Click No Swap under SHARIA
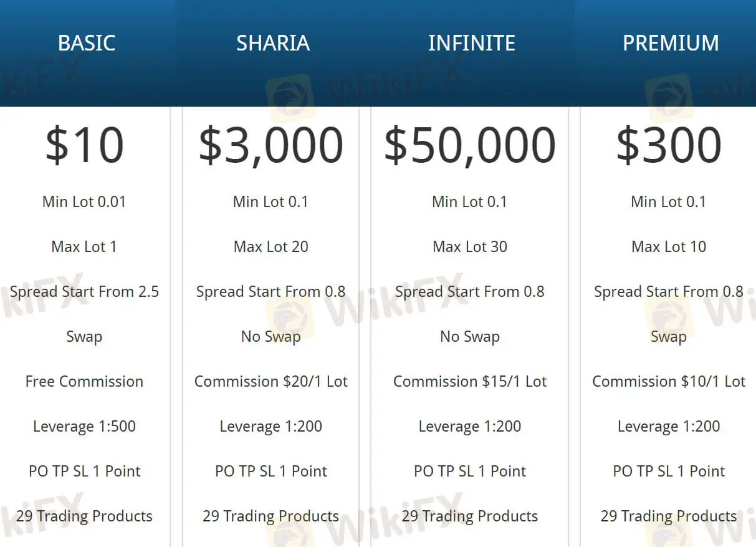756x547 pixels. pos(270,337)
